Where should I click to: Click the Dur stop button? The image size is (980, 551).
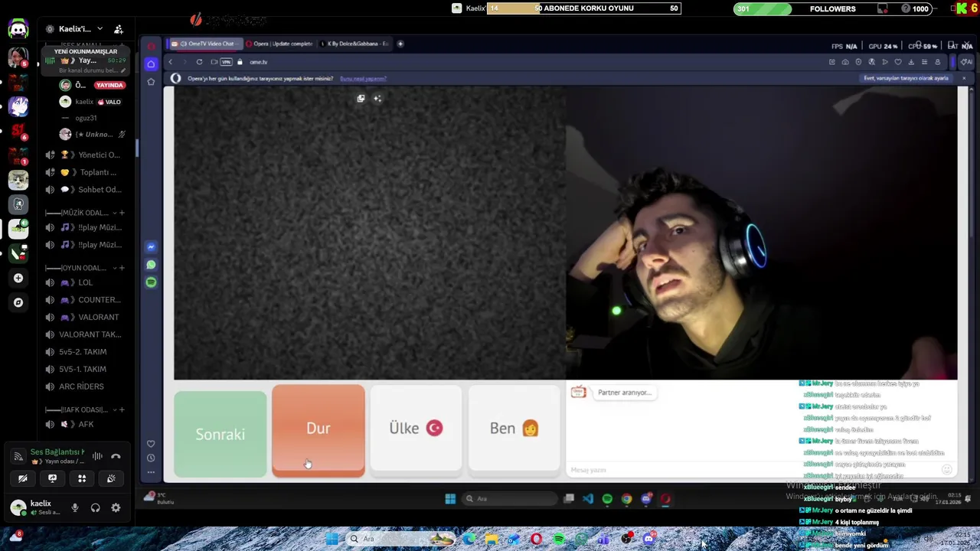pyautogui.click(x=318, y=431)
